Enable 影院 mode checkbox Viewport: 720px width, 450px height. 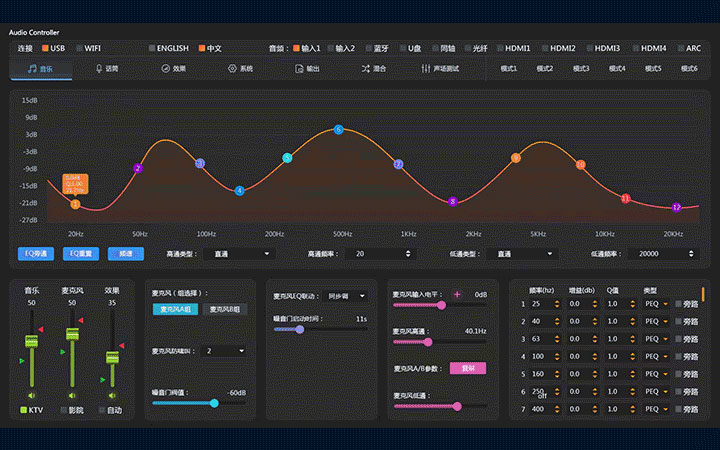pos(64,410)
